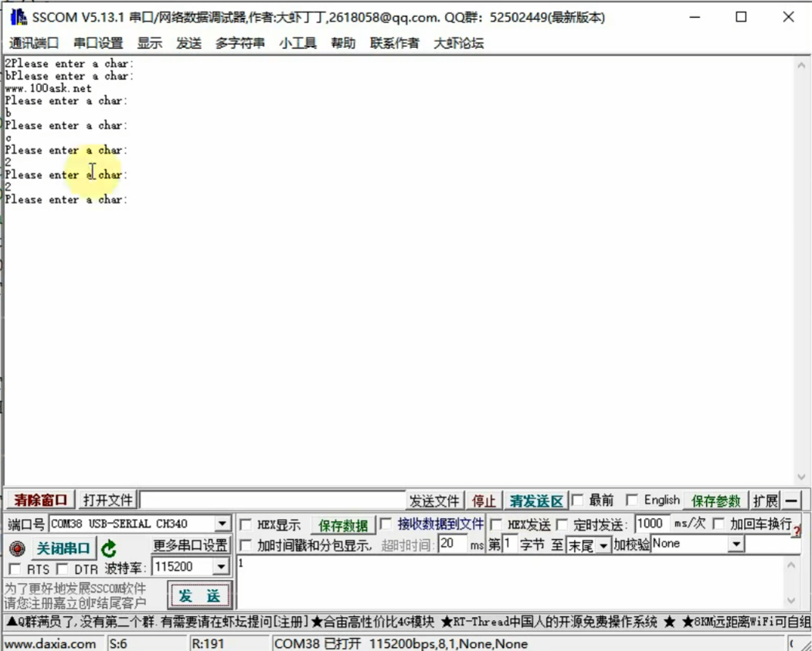Enable the 加回车换行 checkbox
The width and height of the screenshot is (812, 651).
tap(719, 524)
